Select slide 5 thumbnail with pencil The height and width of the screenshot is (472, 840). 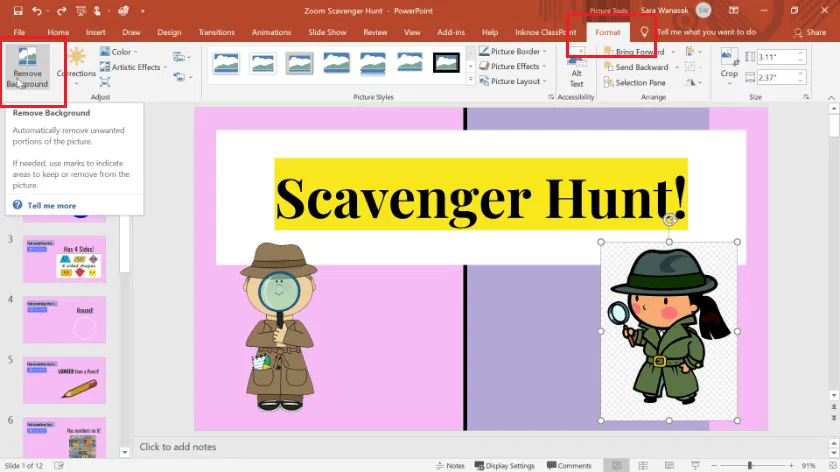click(64, 380)
